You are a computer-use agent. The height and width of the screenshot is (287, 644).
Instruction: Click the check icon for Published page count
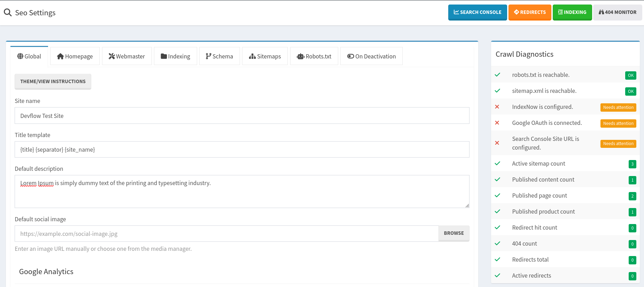pos(497,196)
